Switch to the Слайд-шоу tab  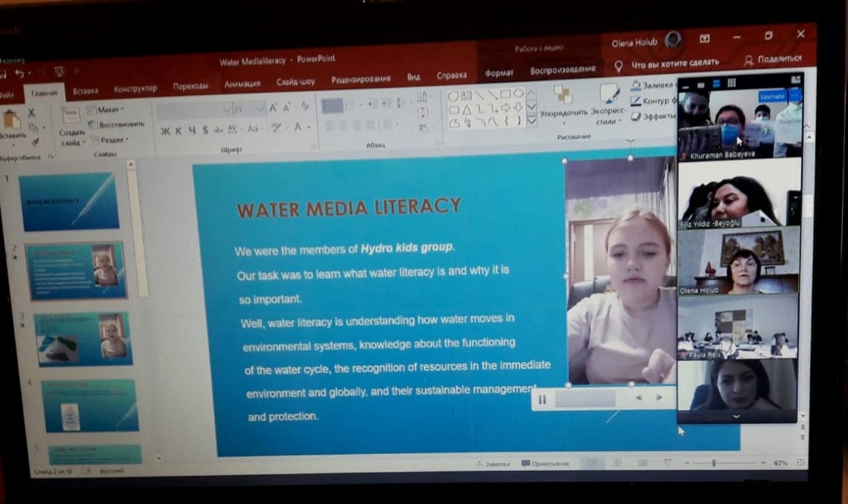tap(296, 82)
